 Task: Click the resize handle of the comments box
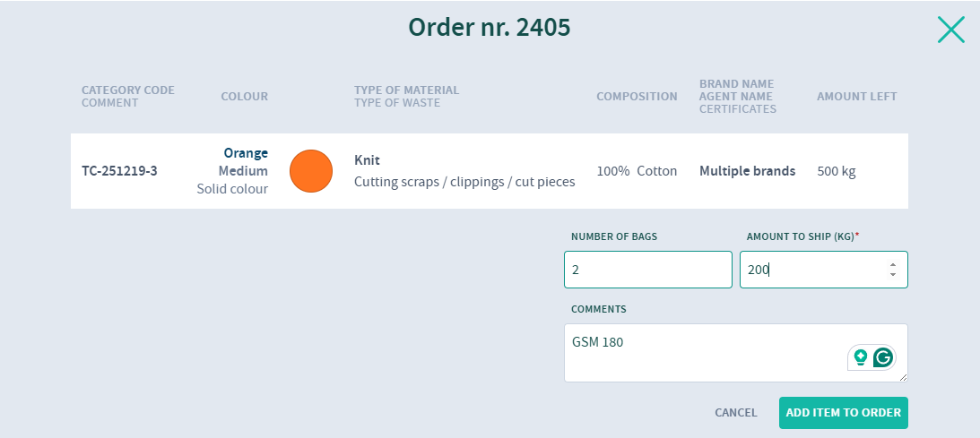pyautogui.click(x=902, y=376)
